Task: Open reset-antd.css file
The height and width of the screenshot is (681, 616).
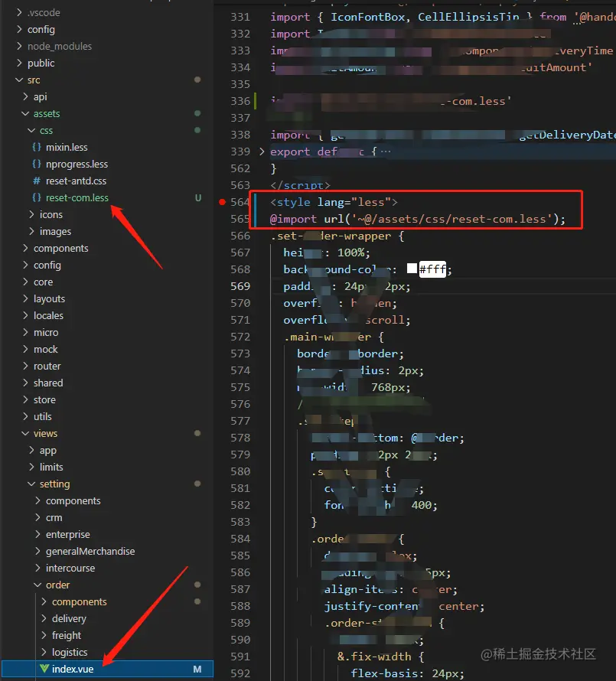Action: (76, 181)
